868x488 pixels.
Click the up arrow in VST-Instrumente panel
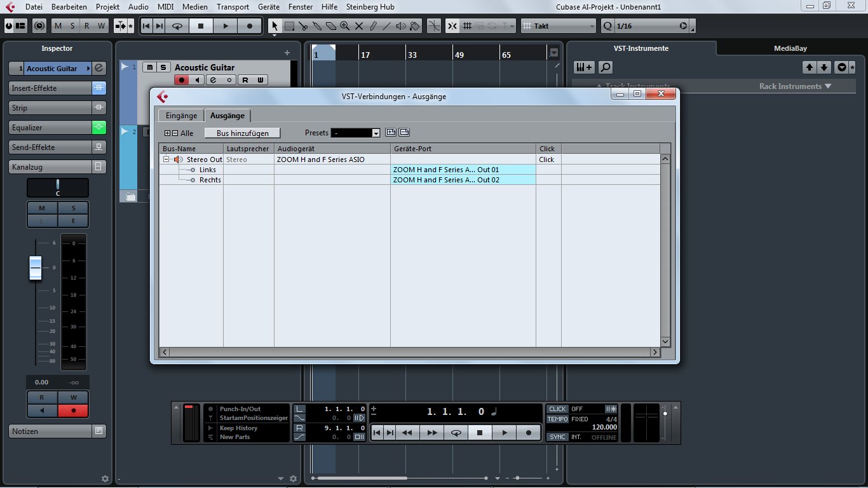[809, 67]
